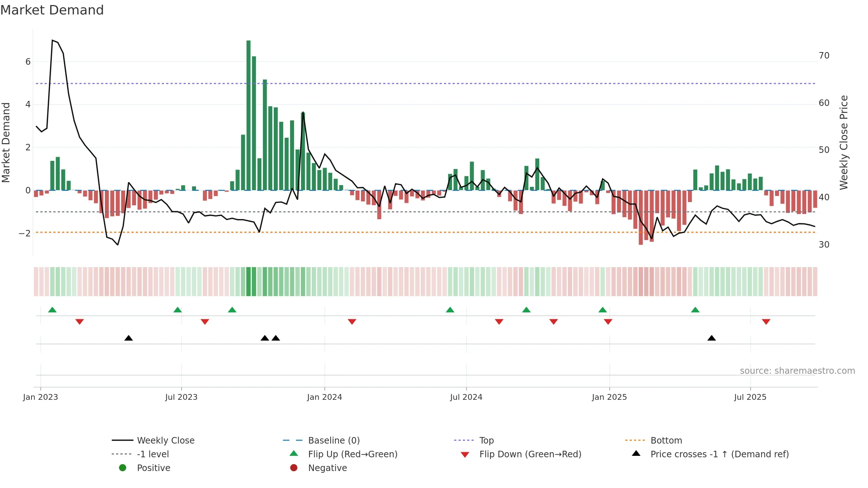
Task: Toggle the Positive legend label
Action: 154,468
